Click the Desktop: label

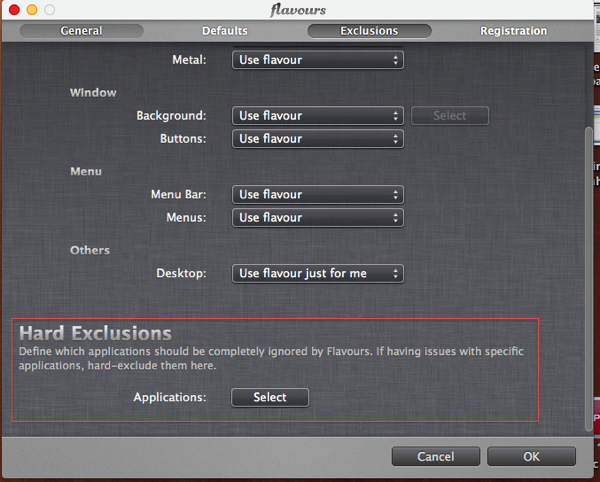coord(181,274)
